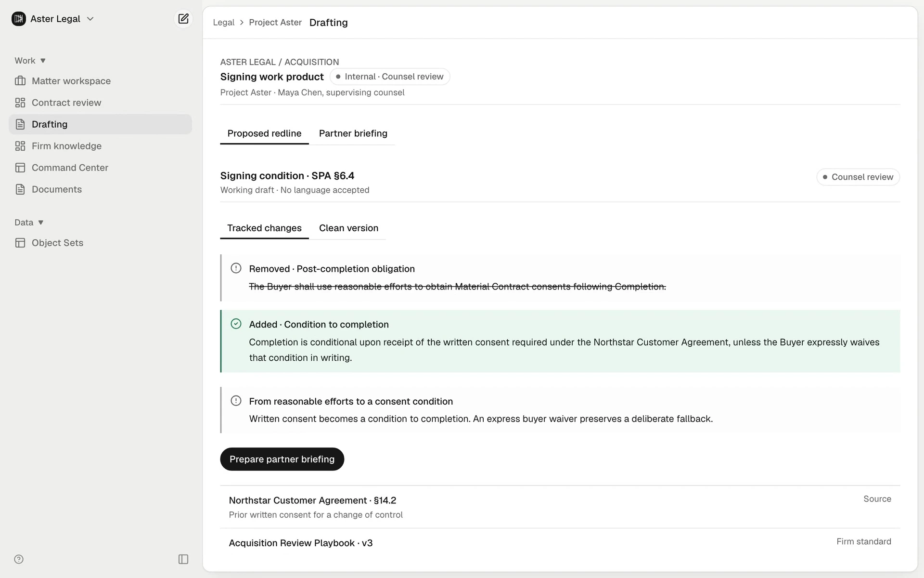Switch to the Partner briefing tab
This screenshot has width=924, height=578.
click(353, 133)
